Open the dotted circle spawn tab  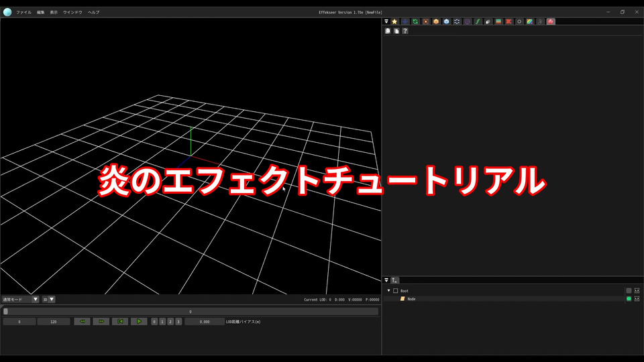(x=457, y=21)
